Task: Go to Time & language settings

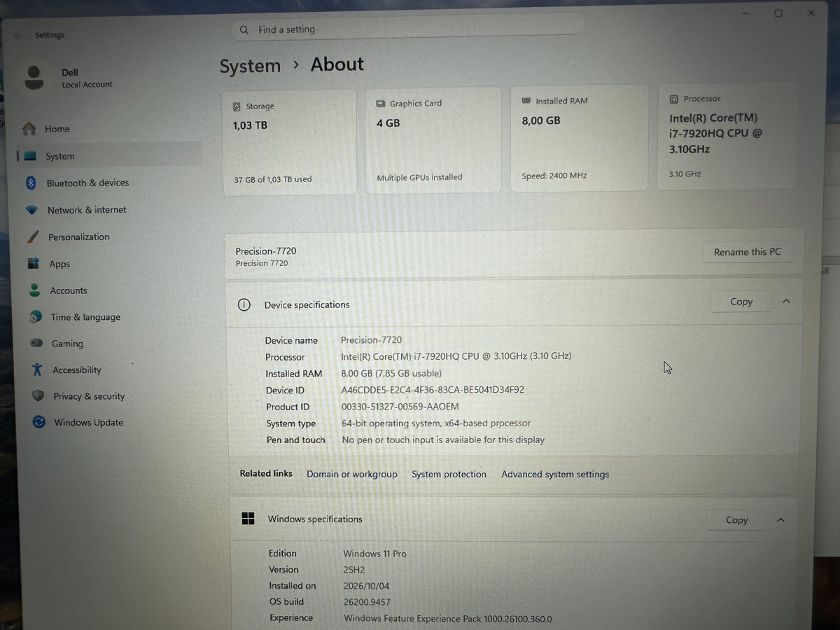Action: pyautogui.click(x=85, y=317)
